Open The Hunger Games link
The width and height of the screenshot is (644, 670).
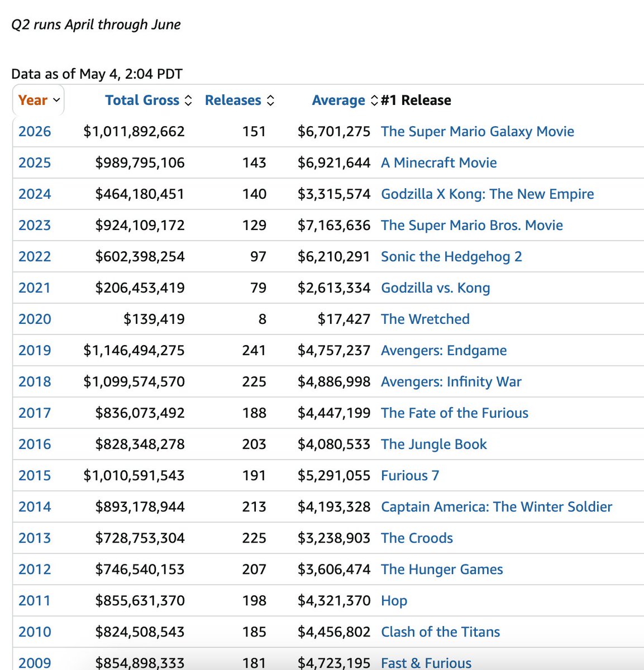pyautogui.click(x=442, y=569)
